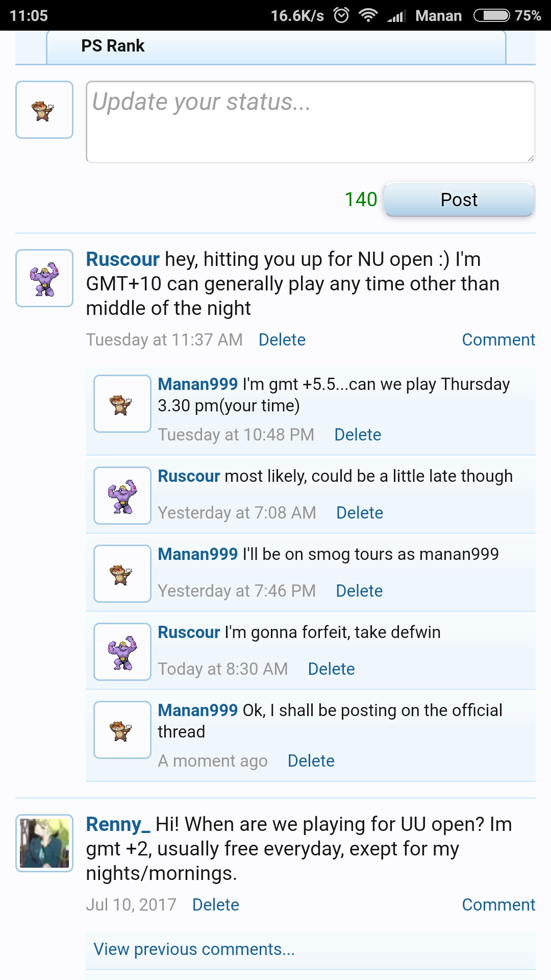The height and width of the screenshot is (980, 551).
Task: Comment on Renny_'s UU open post
Action: (x=498, y=905)
